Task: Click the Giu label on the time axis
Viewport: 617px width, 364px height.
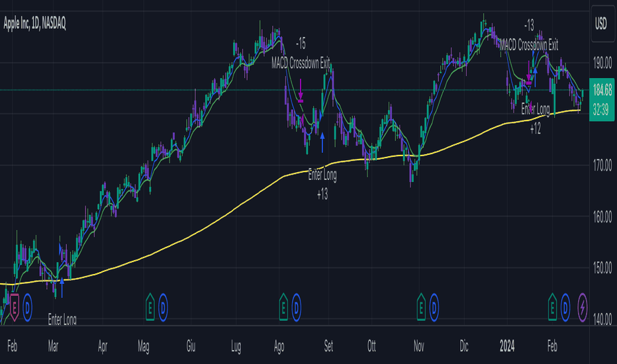Action: [191, 346]
